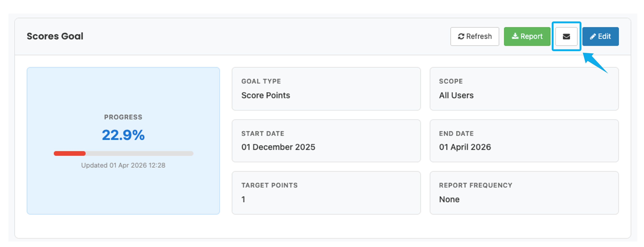Click the download icon in Report button
Viewport: 644px width, 247px height.
tap(515, 36)
